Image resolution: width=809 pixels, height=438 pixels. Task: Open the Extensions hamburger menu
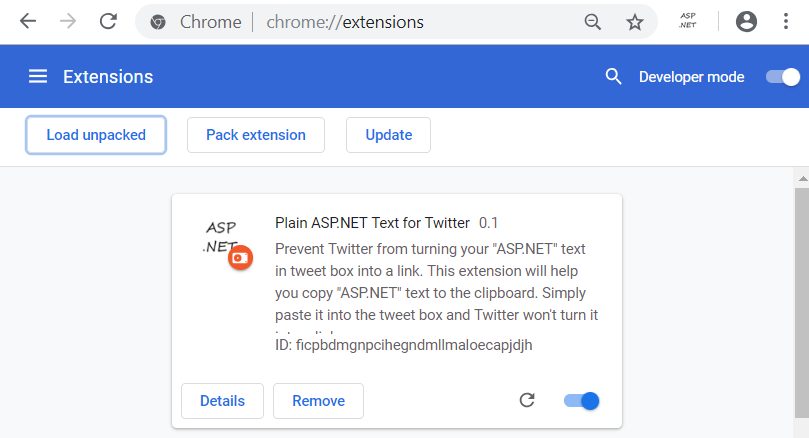(38, 77)
